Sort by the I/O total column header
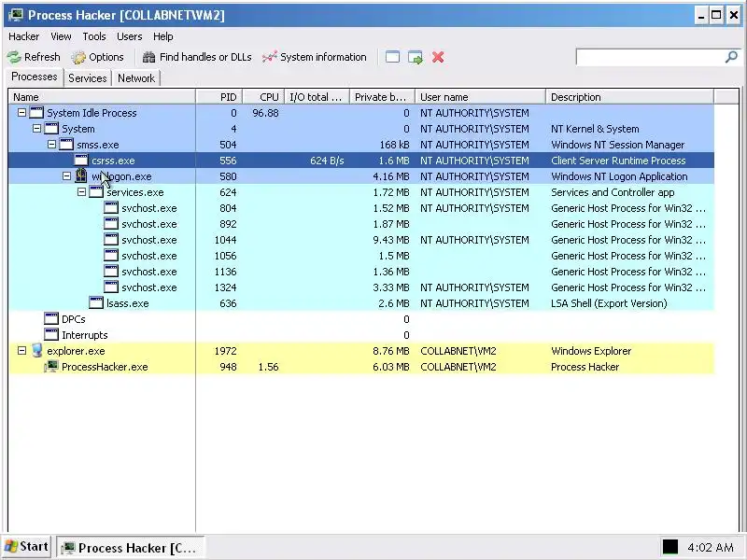This screenshot has width=747, height=560. 317,97
